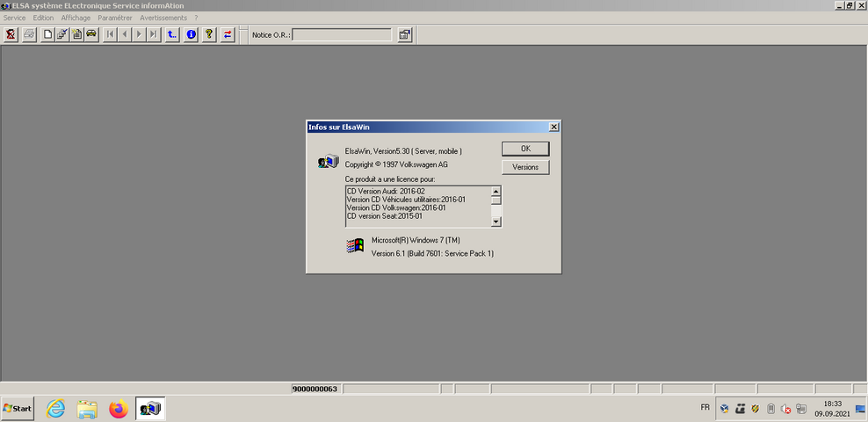The height and width of the screenshot is (422, 868).
Task: Click the blue up-level arrow icon
Action: pyautogui.click(x=172, y=34)
